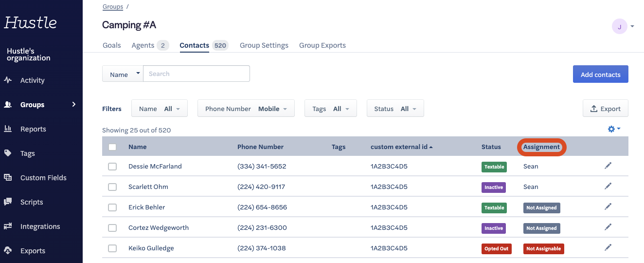The height and width of the screenshot is (263, 644).
Task: Click the Phone Number column header
Action: (261, 147)
